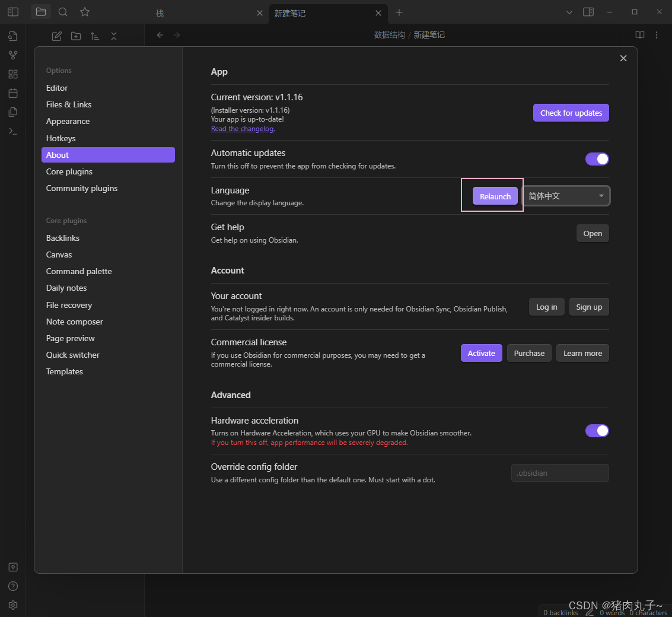
Task: Click Check for updates button
Action: tap(571, 113)
